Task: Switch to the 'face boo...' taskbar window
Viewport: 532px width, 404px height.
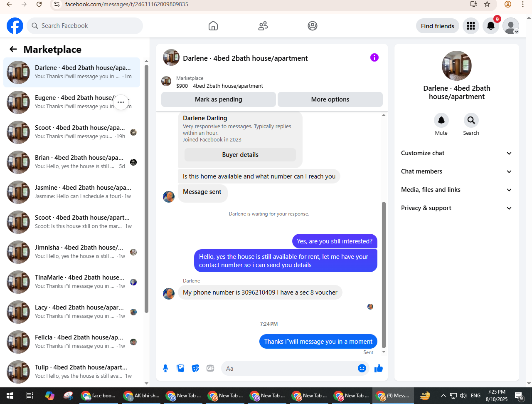Action: click(99, 396)
